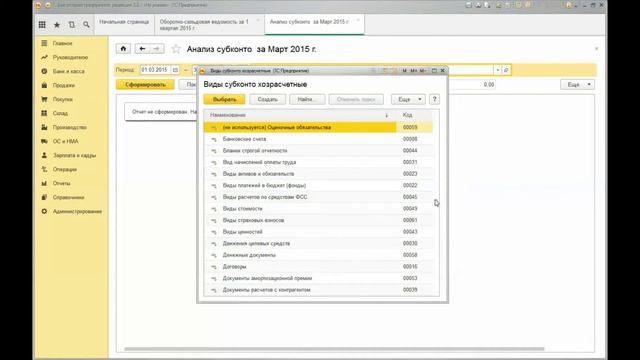Click open button beside subconto dropdown
The height and width of the screenshot is (360, 640).
[506, 70]
